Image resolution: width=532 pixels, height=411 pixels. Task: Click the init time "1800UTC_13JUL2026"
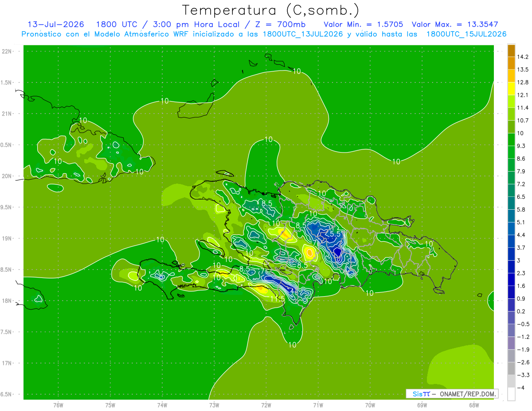(x=303, y=34)
